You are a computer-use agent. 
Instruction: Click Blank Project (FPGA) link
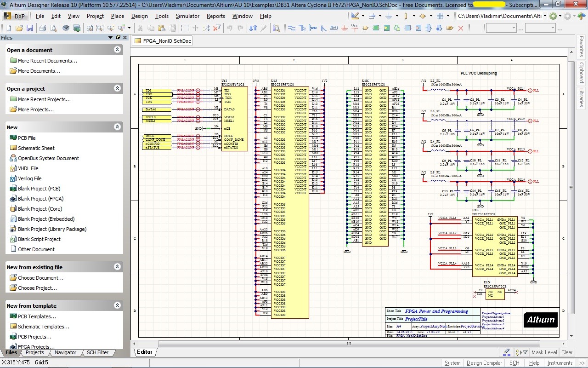pyautogui.click(x=41, y=199)
